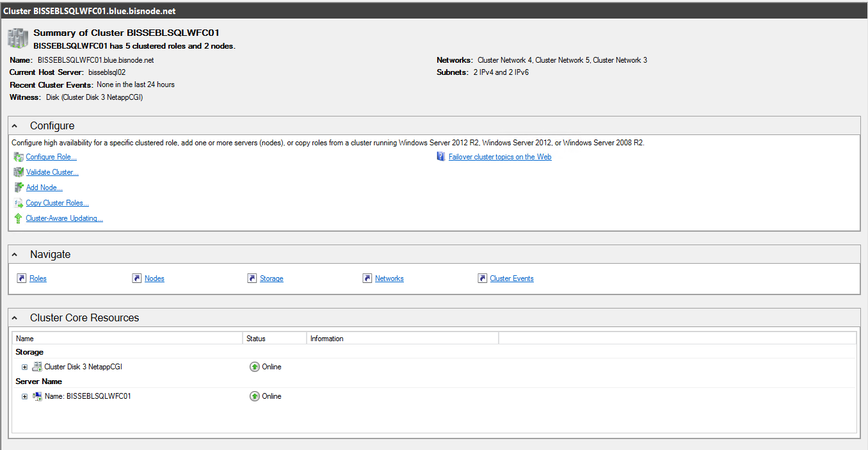Screen dimensions: 868x450
Task: Click the cluster name BISSEBLSQLWFC01.blue.bisnode.net value
Action: click(x=95, y=60)
